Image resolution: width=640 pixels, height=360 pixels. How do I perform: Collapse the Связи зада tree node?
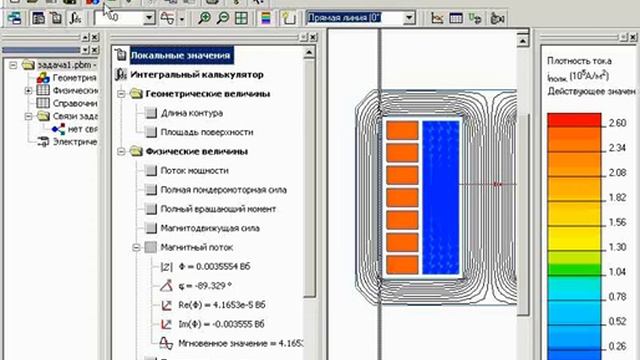28,116
